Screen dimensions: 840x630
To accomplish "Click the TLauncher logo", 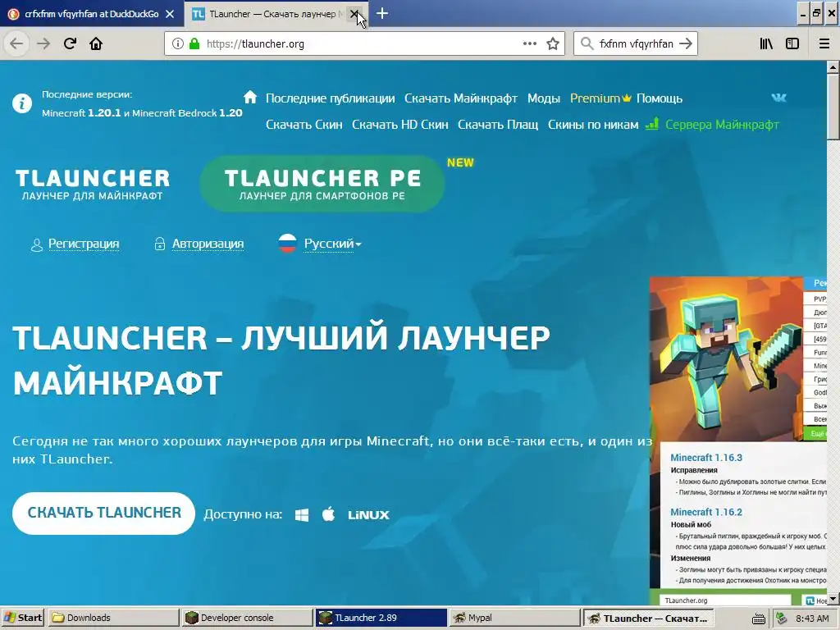I will (92, 185).
